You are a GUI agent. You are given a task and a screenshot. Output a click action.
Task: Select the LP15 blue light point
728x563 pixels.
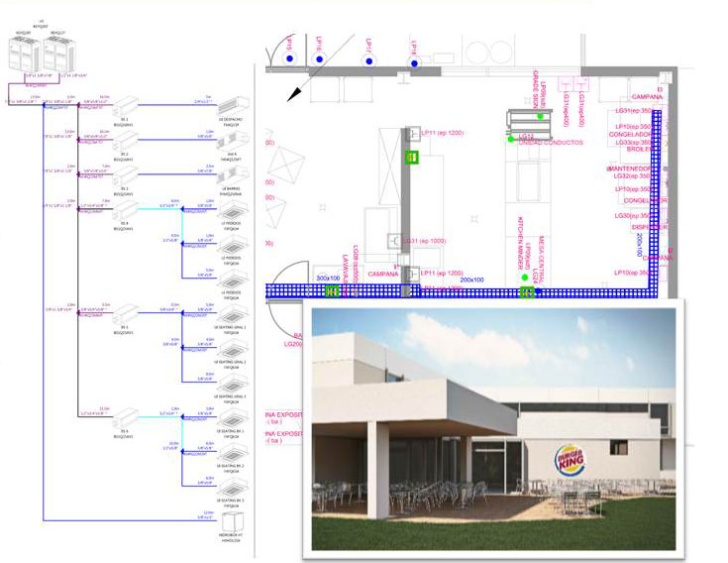click(x=289, y=59)
